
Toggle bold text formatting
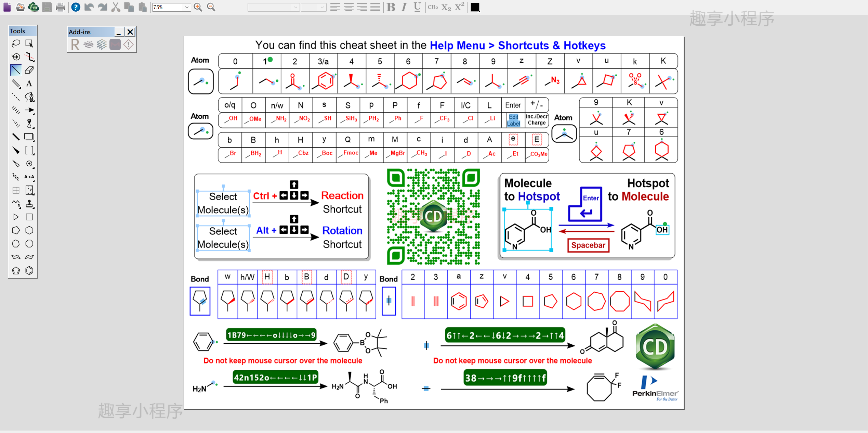pyautogui.click(x=391, y=7)
